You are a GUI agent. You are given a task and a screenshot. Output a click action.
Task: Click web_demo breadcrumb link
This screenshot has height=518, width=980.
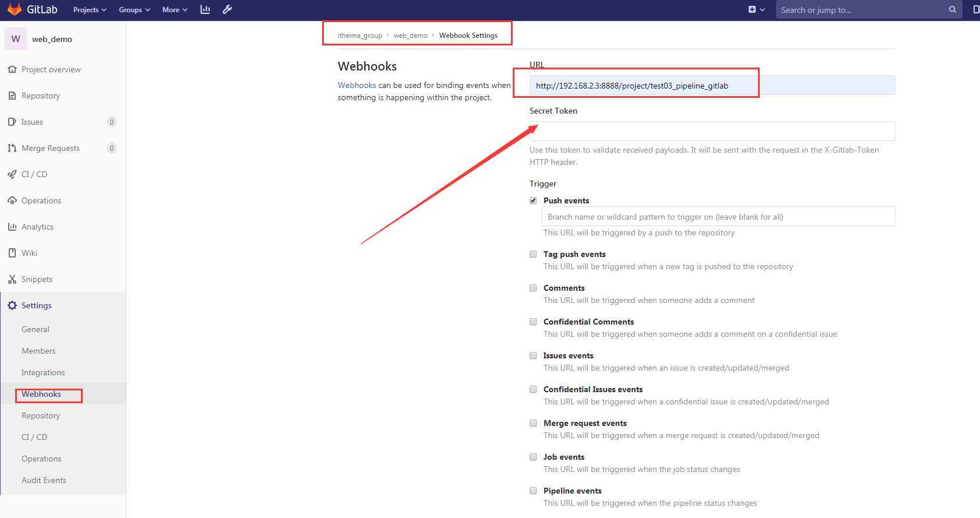coord(410,36)
